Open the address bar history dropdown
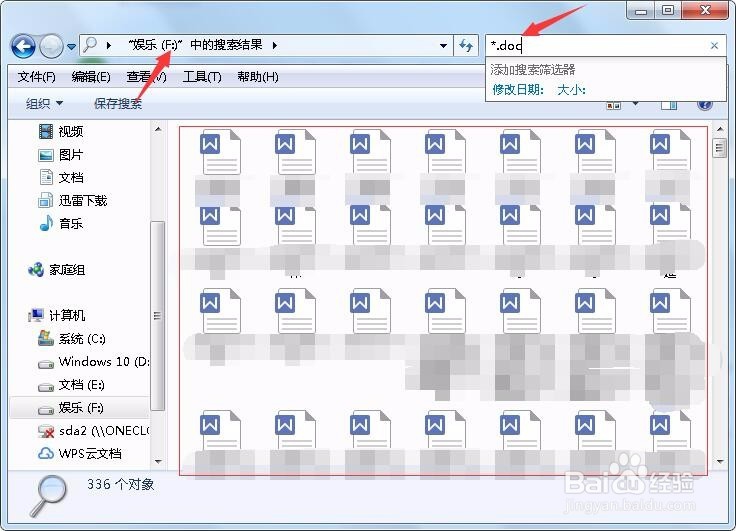The height and width of the screenshot is (531, 736). 443,46
